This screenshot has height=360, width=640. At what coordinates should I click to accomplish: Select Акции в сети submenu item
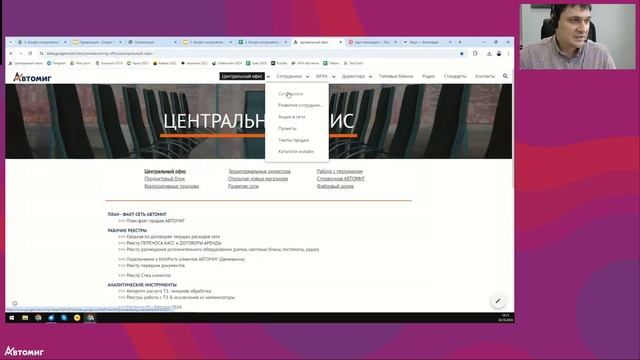pos(291,117)
